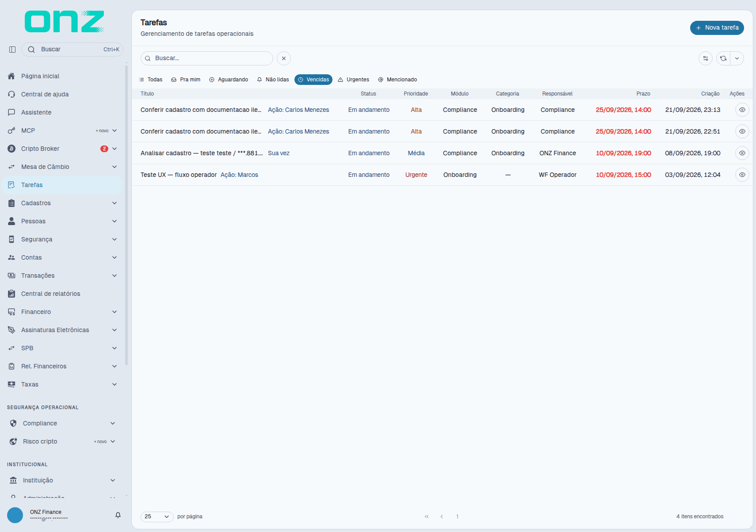Expand Mesa de Câmbio section
Viewport: 756px width, 532px height.
click(x=62, y=167)
